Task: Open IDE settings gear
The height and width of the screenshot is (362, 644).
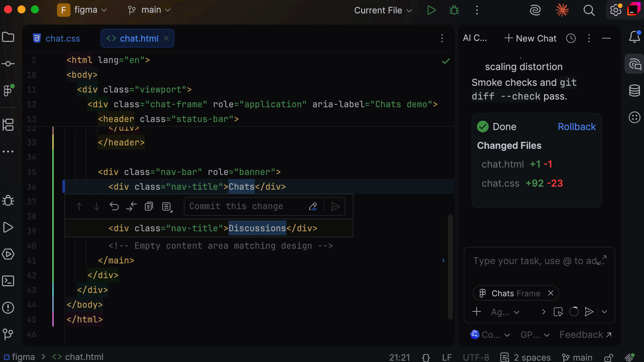Action: [x=616, y=10]
